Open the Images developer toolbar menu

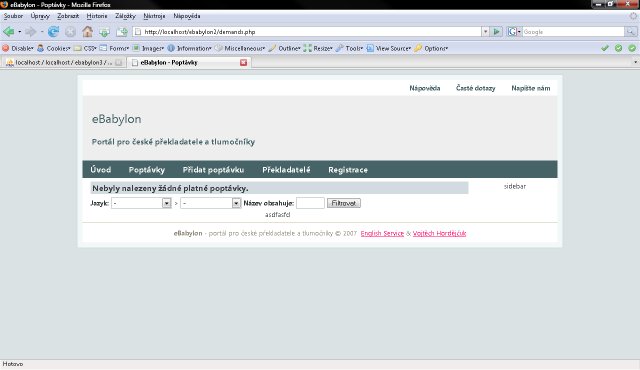[148, 48]
